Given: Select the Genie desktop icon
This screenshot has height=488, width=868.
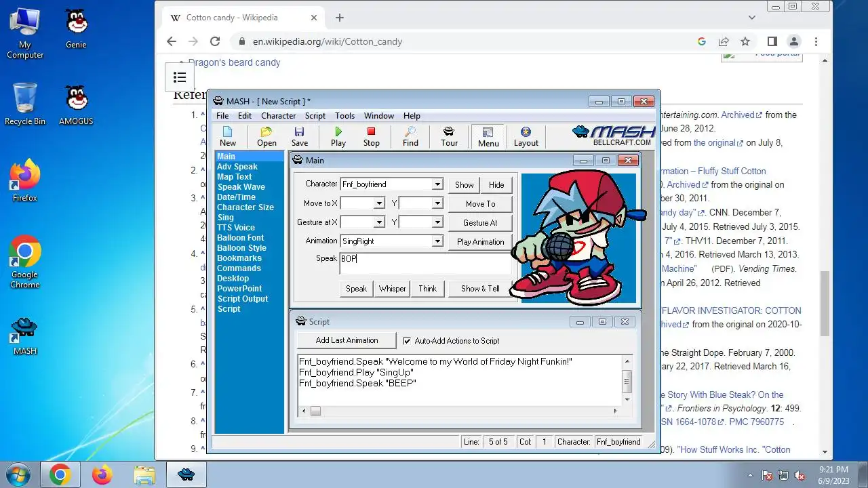Looking at the screenshot, I should [x=76, y=30].
